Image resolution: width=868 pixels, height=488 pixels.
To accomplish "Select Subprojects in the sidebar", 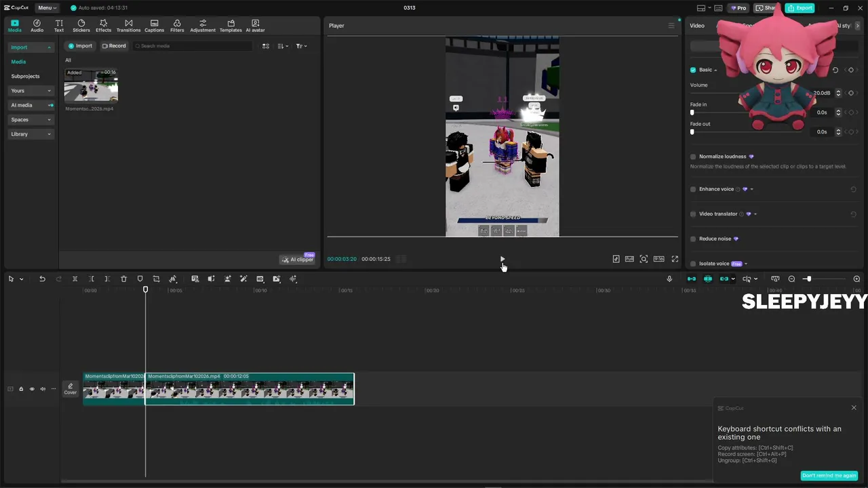I will coord(25,76).
